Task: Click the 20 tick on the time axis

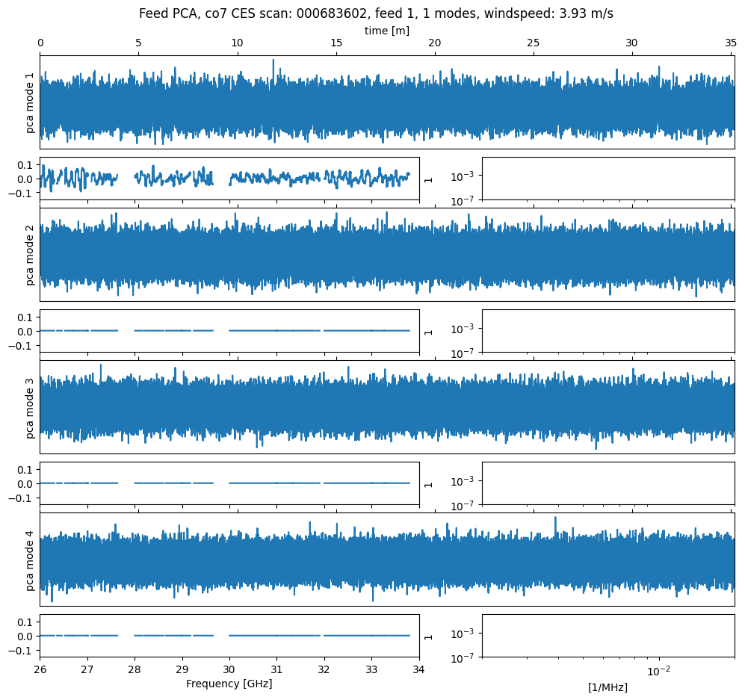Action: click(435, 43)
